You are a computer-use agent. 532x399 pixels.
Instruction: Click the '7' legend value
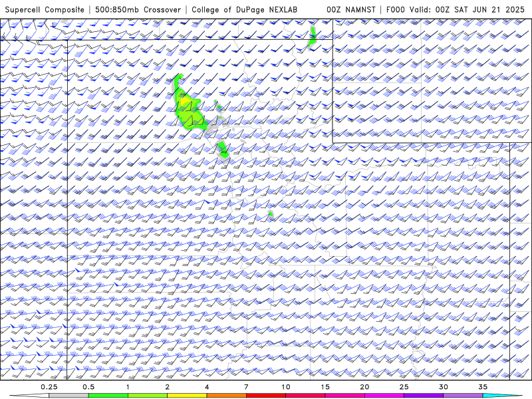pyautogui.click(x=246, y=387)
